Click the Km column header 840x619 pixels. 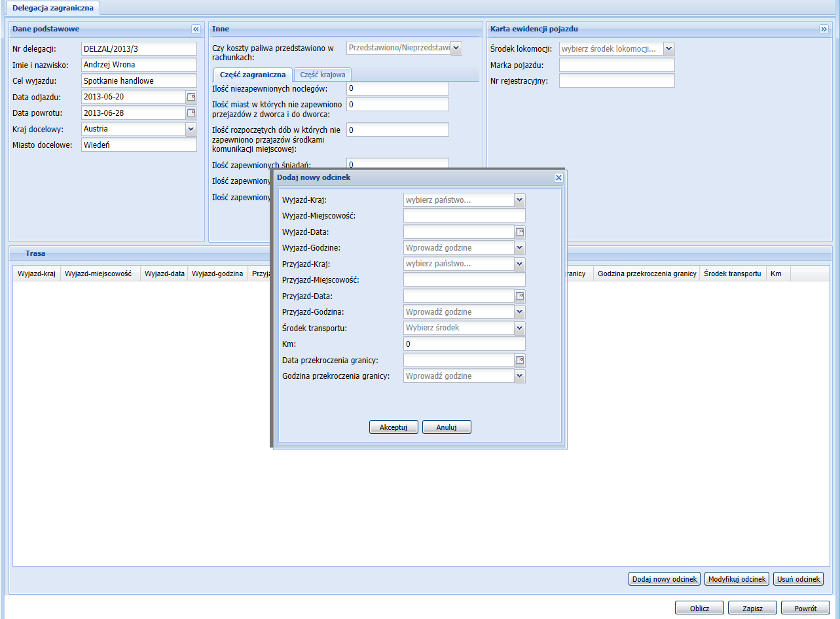[776, 274]
